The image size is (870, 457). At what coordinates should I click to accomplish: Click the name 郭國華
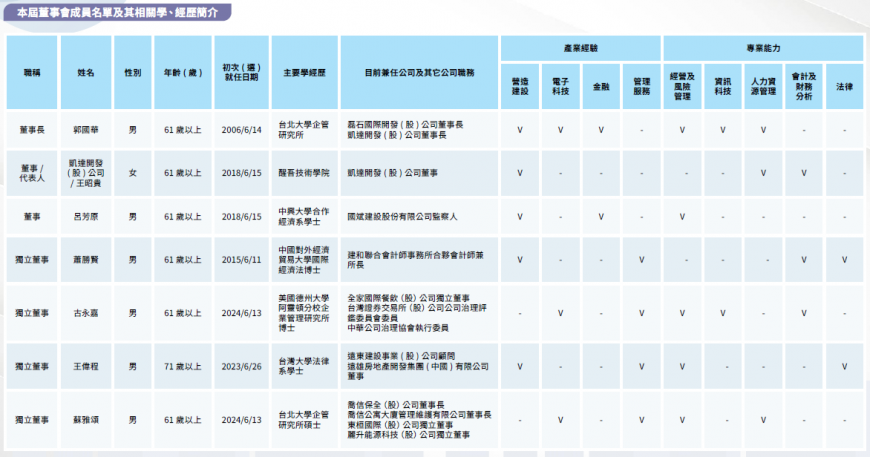tap(86, 130)
